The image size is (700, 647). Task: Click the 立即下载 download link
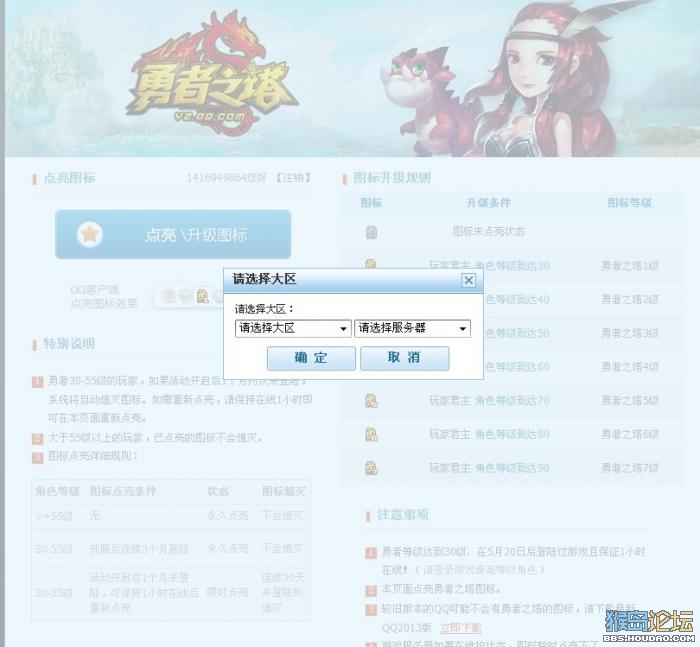[x=461, y=628]
